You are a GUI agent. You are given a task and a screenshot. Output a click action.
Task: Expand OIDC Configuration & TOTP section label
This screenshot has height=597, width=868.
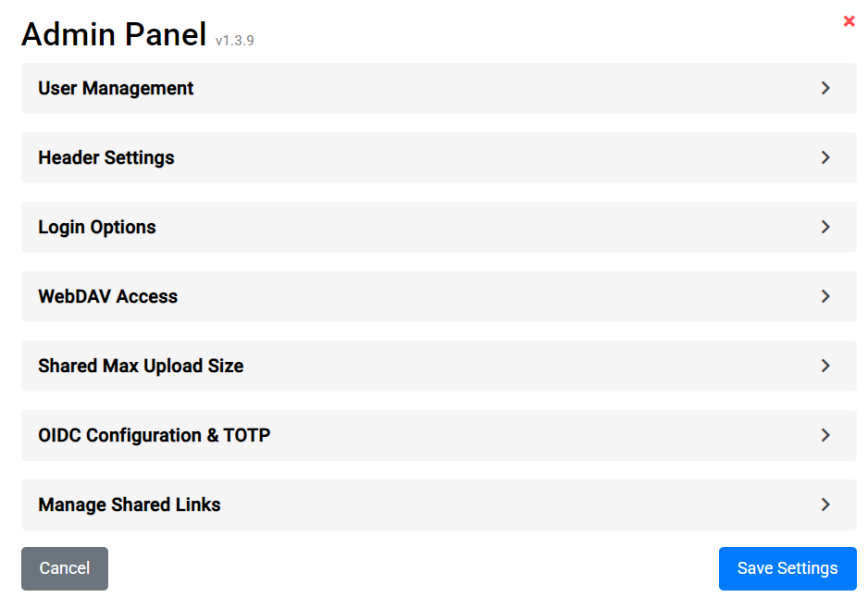(154, 436)
